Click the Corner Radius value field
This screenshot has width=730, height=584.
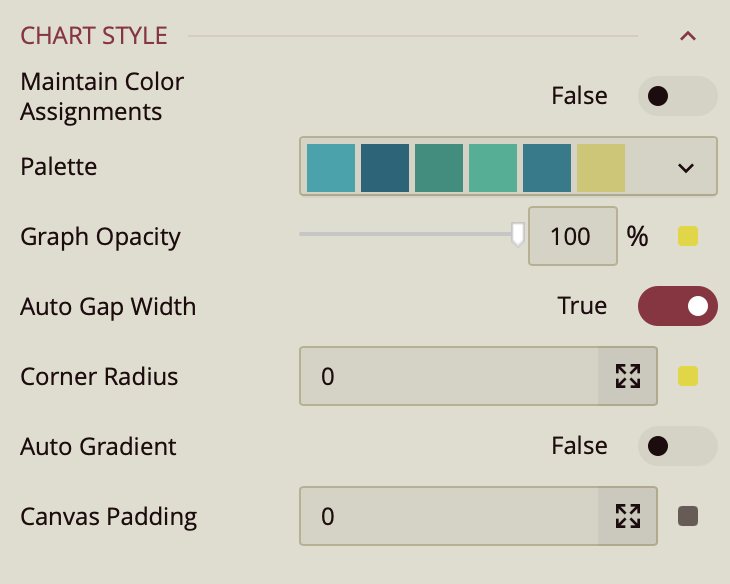click(x=449, y=376)
